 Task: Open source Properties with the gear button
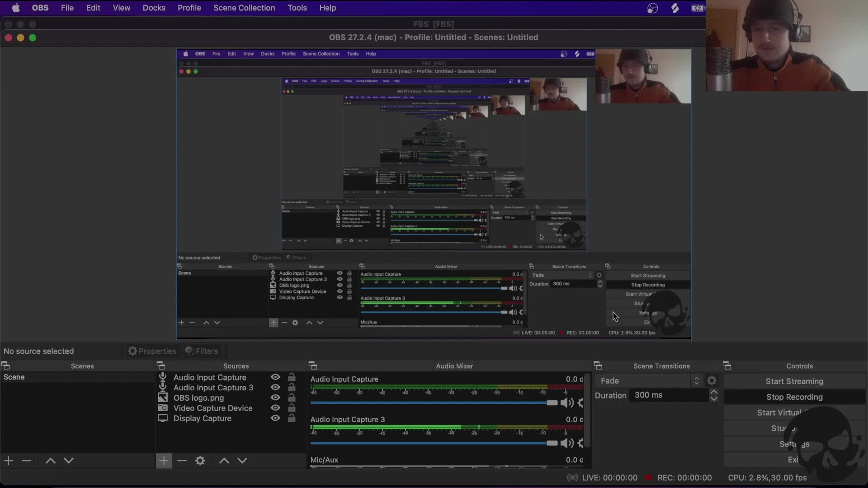point(152,351)
